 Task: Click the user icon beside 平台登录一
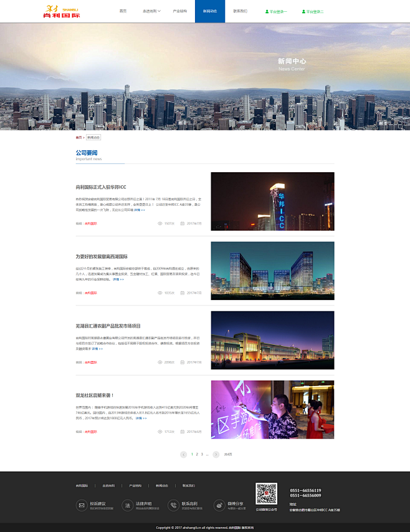[x=267, y=11]
